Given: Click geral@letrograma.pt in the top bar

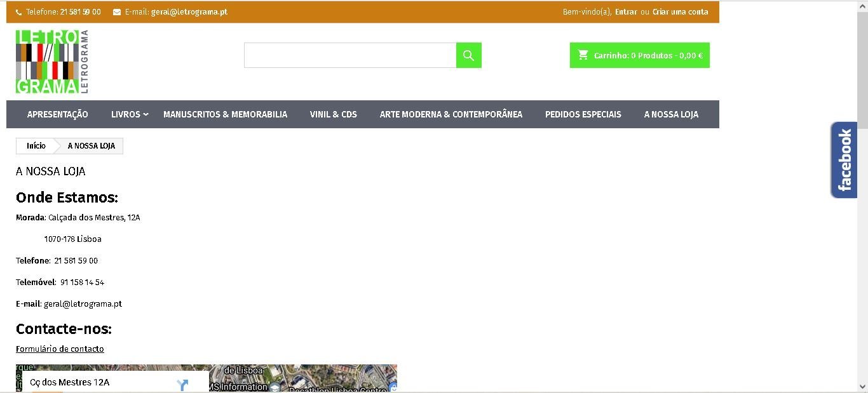Looking at the screenshot, I should click(189, 12).
